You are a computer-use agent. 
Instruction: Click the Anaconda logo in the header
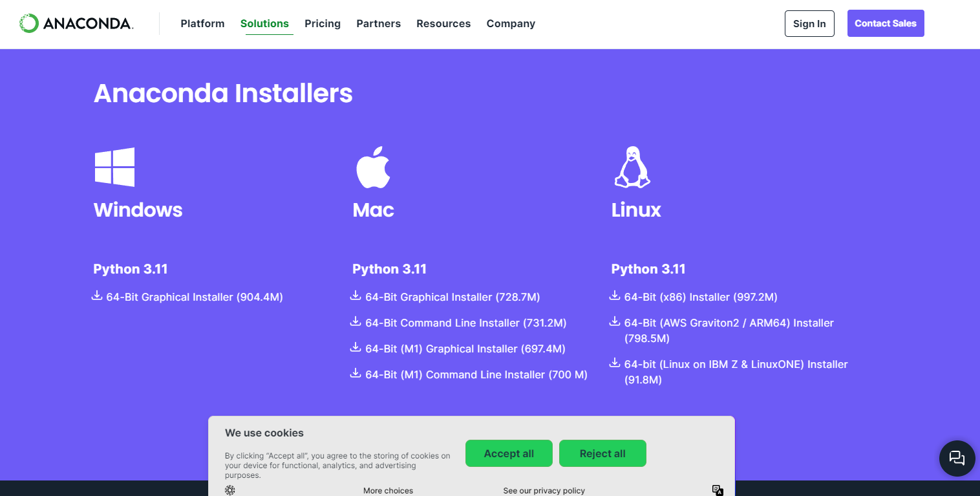(x=76, y=24)
